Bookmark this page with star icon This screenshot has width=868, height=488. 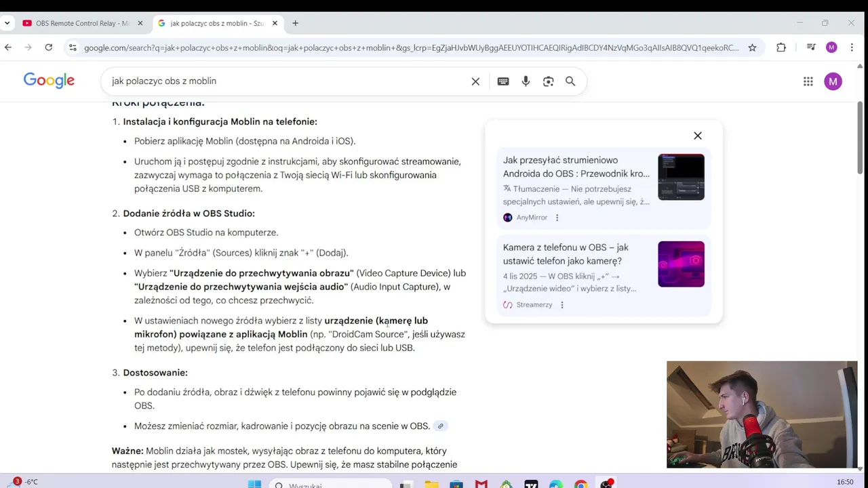752,47
